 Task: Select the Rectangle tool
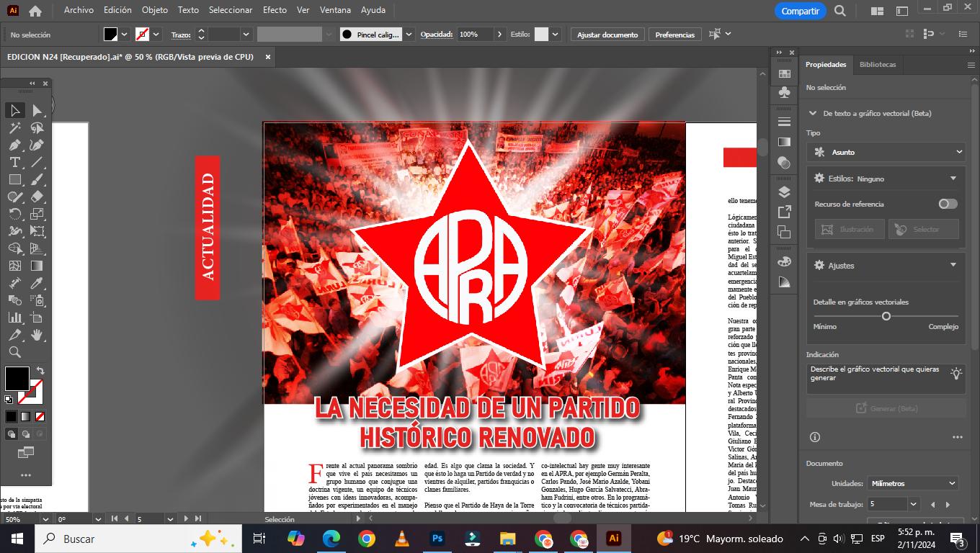tap(14, 179)
